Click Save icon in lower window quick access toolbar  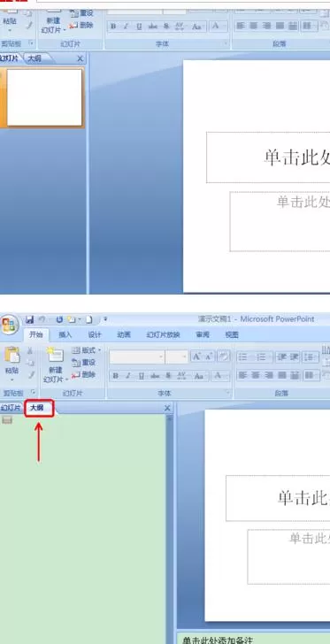pyautogui.click(x=29, y=319)
